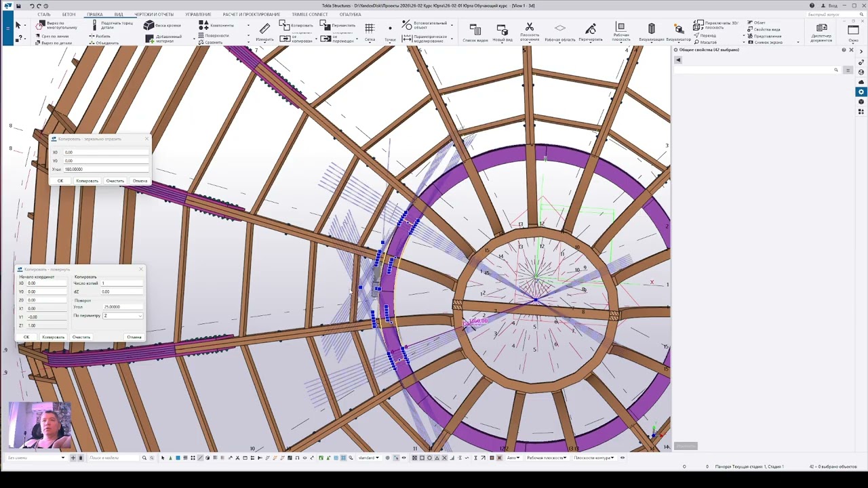Click the Save icon in title bar
Image resolution: width=868 pixels, height=488 pixels.
(x=19, y=5)
